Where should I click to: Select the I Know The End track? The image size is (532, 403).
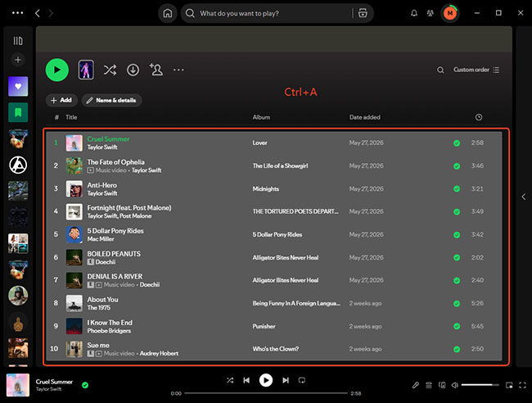(110, 323)
